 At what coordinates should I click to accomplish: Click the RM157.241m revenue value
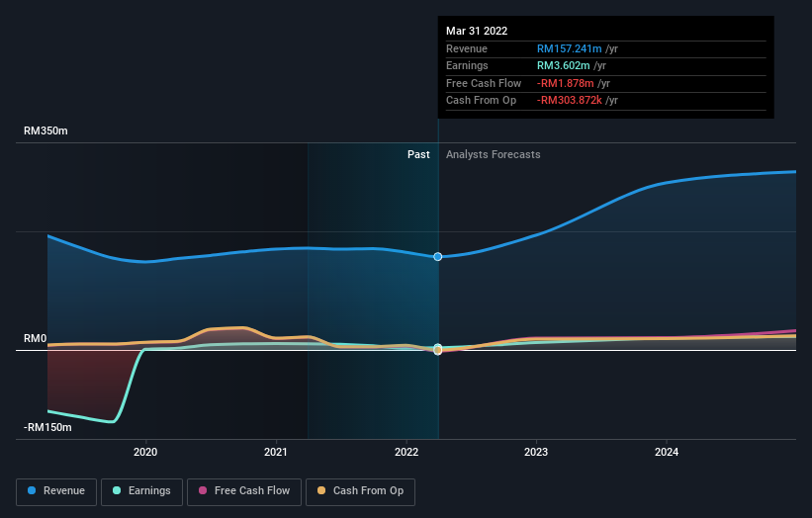click(x=569, y=48)
